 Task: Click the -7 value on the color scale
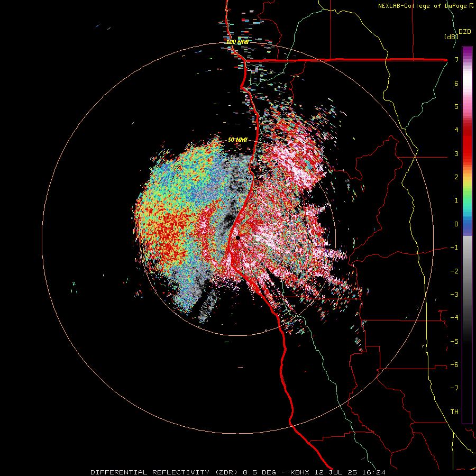pyautogui.click(x=454, y=388)
